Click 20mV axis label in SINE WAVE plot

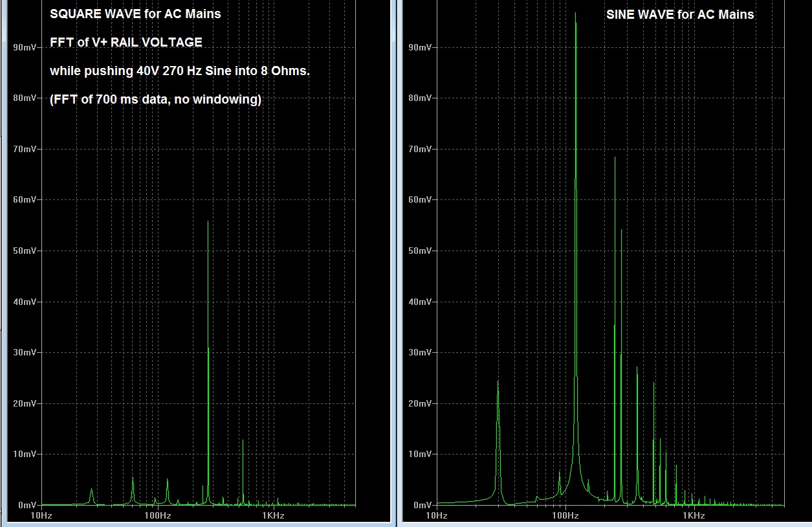point(421,403)
